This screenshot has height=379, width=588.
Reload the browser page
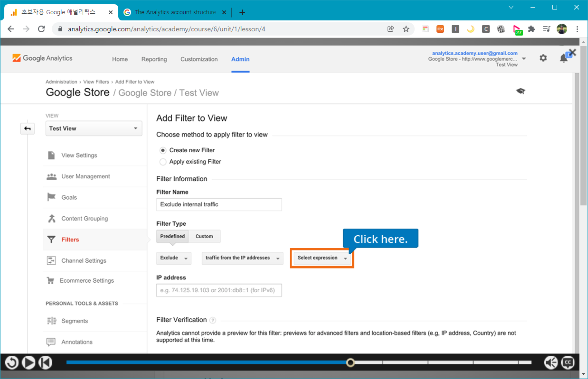41,29
